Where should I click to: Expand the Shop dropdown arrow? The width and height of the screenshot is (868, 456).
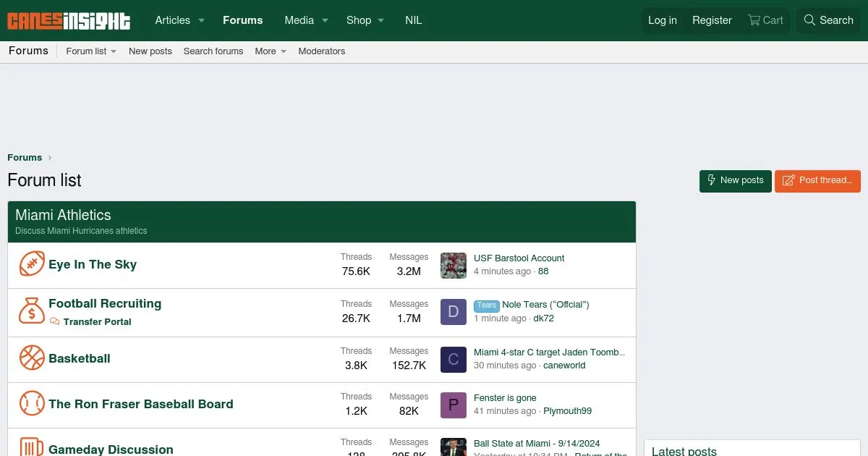(x=380, y=20)
